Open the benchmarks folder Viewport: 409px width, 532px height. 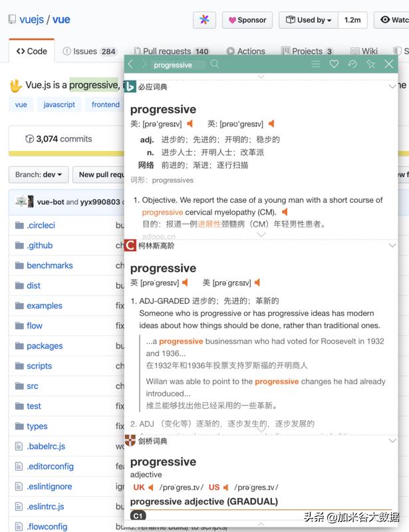[x=50, y=265]
